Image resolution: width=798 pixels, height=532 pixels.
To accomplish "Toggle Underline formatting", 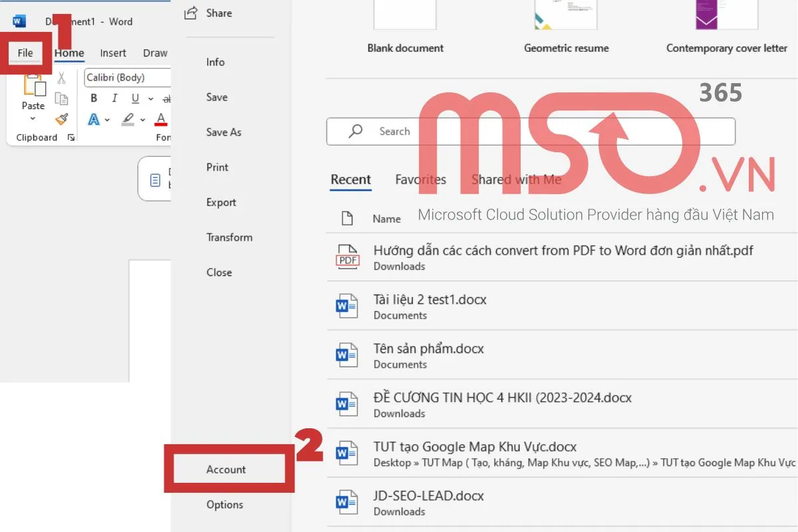I will (135, 98).
